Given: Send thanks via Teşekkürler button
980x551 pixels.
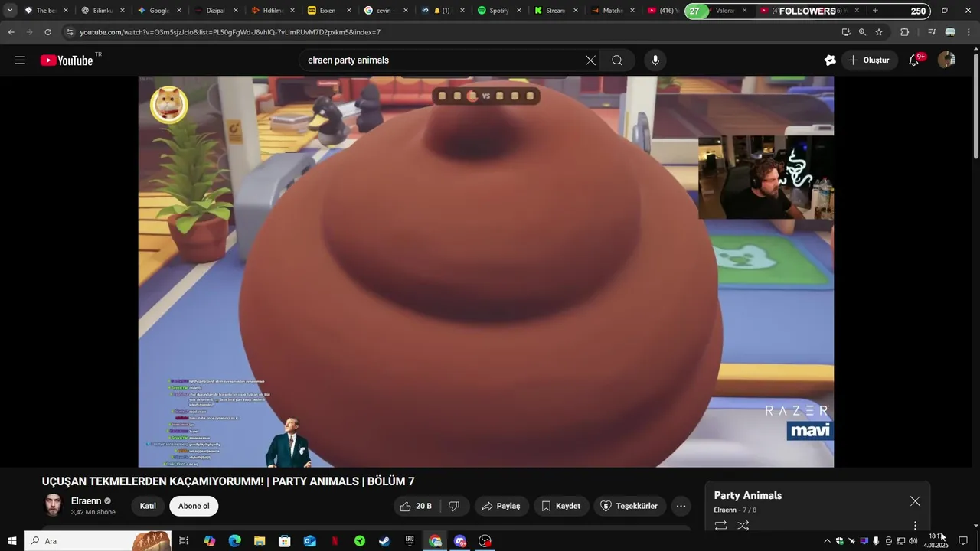Looking at the screenshot, I should coord(629,506).
